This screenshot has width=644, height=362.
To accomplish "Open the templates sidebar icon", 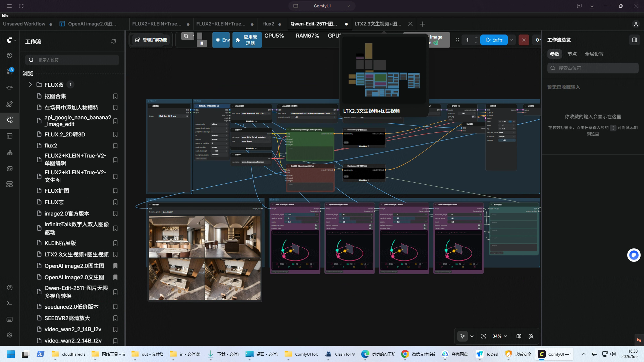I will (10, 136).
